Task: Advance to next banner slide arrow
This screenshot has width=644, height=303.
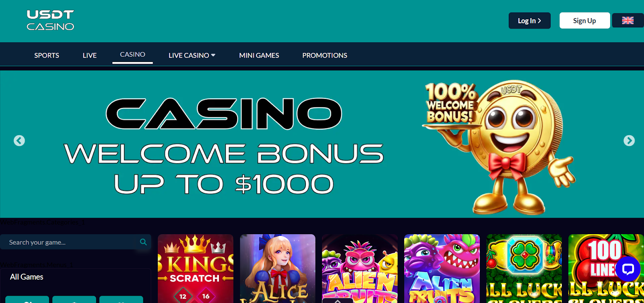Action: [x=629, y=140]
